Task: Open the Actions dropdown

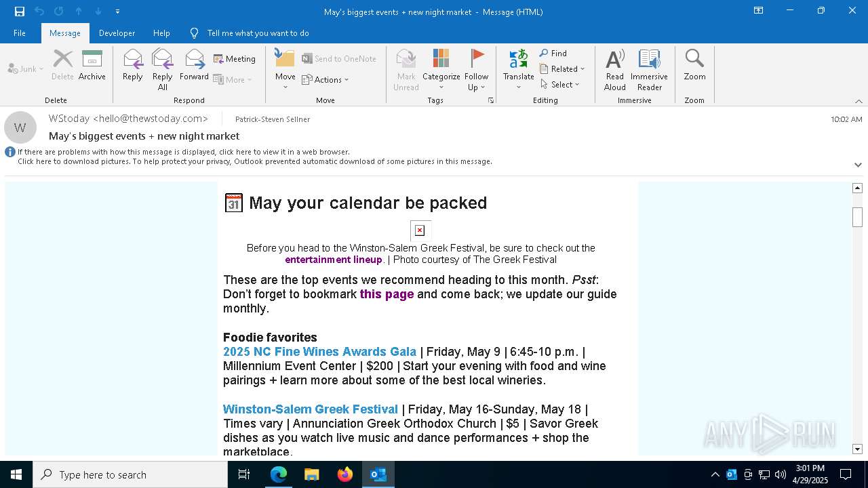Action: coord(325,79)
